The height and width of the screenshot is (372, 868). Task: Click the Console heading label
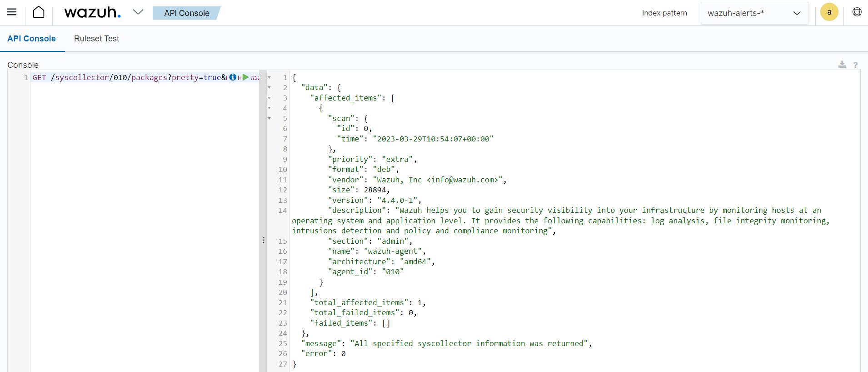pos(23,65)
